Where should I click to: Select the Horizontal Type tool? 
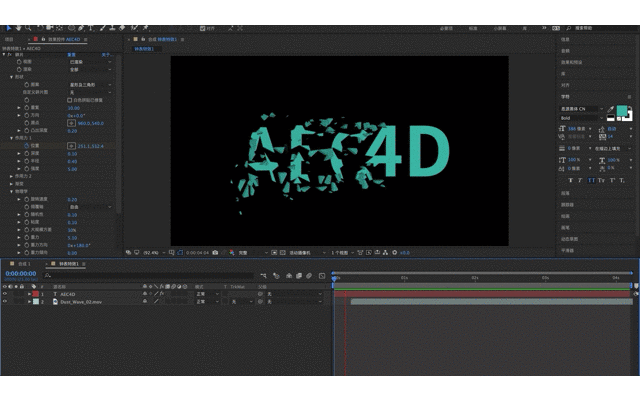[91, 28]
